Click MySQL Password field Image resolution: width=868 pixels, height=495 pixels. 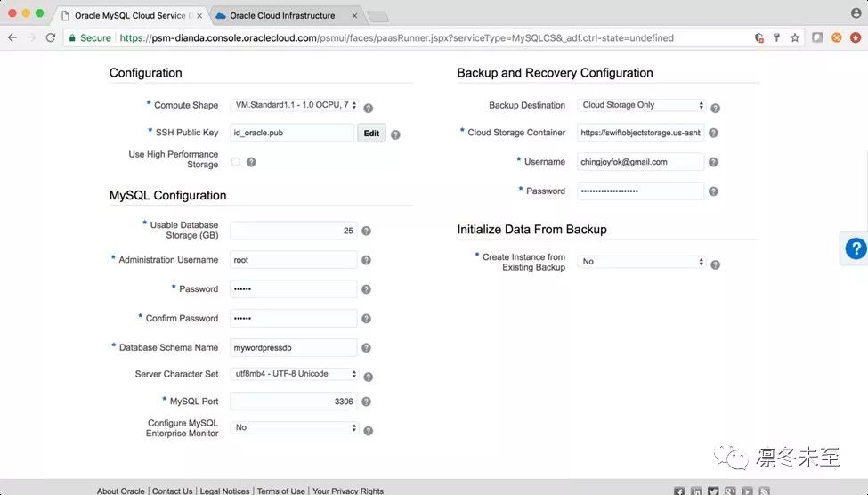(294, 289)
